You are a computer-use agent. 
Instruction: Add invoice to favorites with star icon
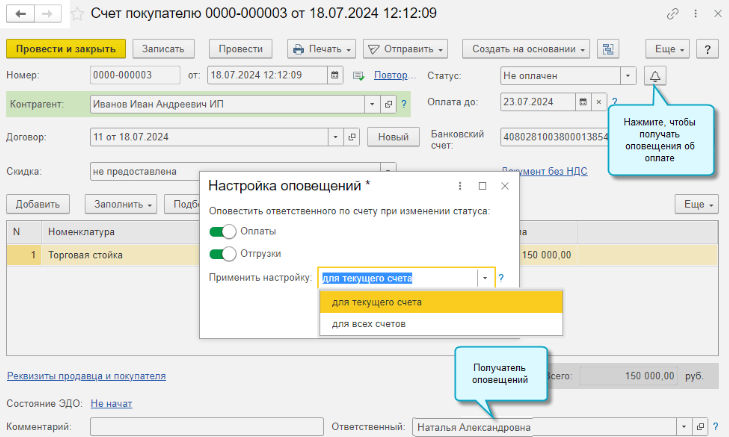(76, 14)
